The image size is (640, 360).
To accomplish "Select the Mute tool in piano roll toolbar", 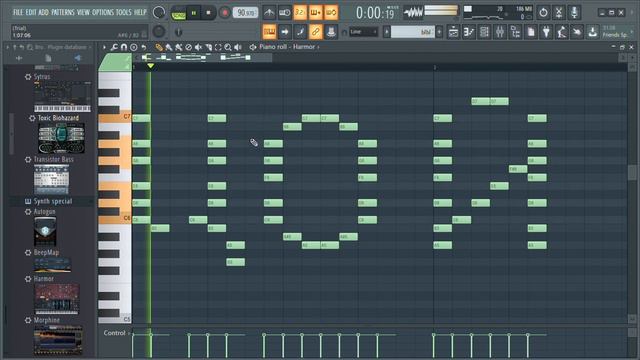I will click(x=198, y=47).
